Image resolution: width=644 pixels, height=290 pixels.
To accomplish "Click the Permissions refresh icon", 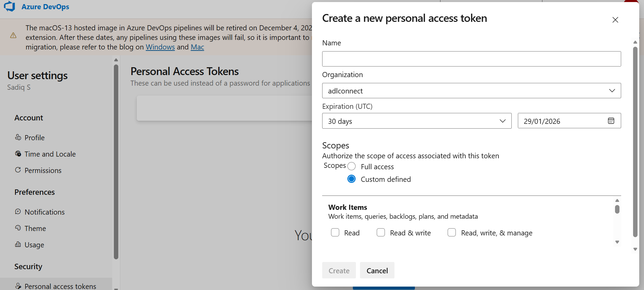I will click(18, 170).
